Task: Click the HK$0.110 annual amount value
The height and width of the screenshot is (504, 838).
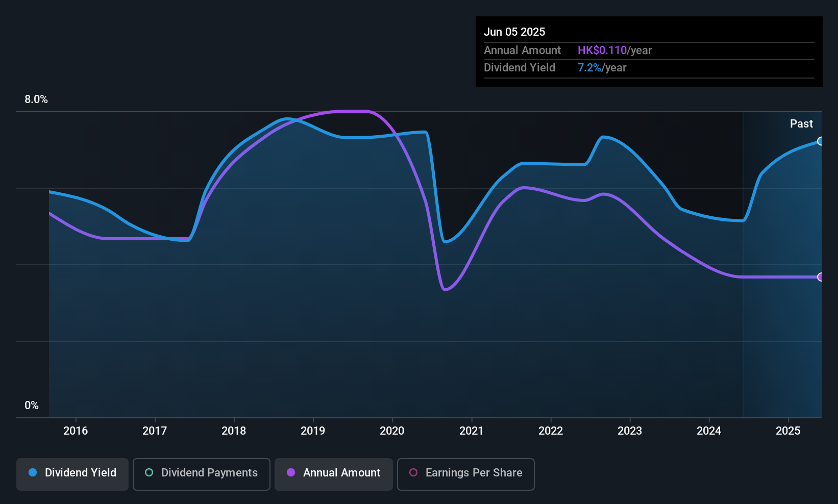Action: coord(602,50)
